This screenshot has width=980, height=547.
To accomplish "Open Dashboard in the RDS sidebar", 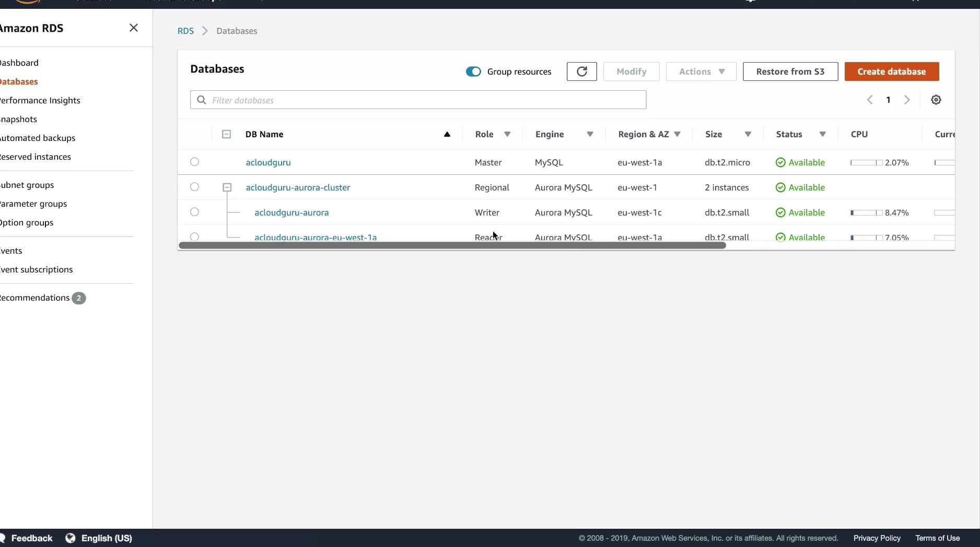I will tap(19, 63).
